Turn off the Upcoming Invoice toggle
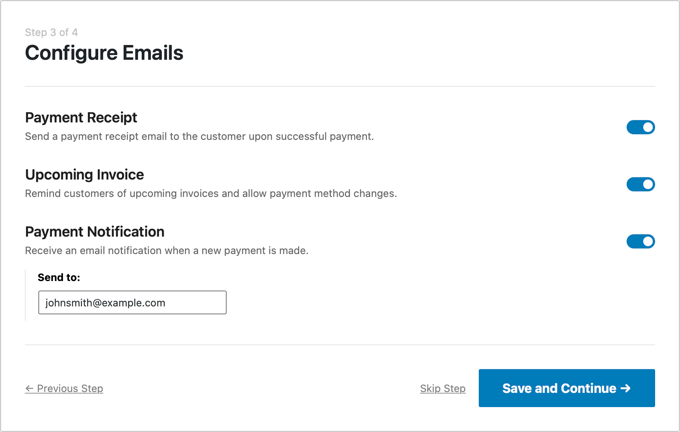This screenshot has width=680, height=432. click(x=640, y=184)
